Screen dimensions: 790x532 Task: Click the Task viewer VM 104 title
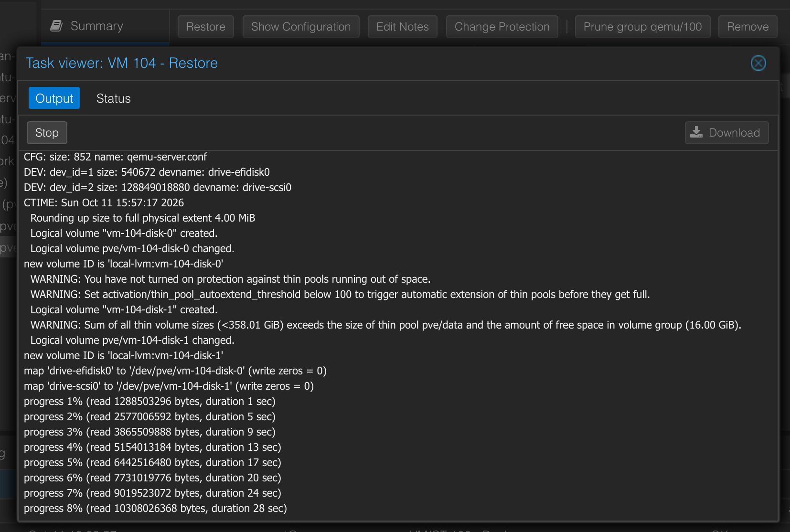click(122, 63)
